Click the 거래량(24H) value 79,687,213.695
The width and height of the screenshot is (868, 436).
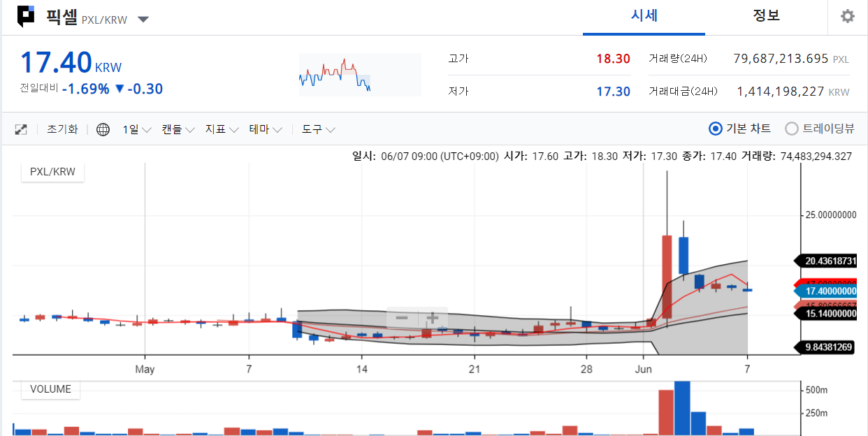781,59
